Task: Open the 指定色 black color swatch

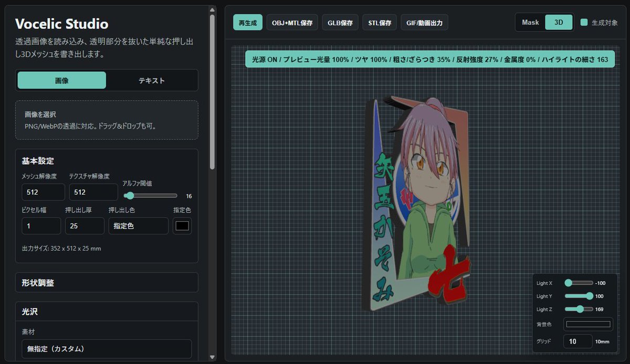Action: coord(182,226)
